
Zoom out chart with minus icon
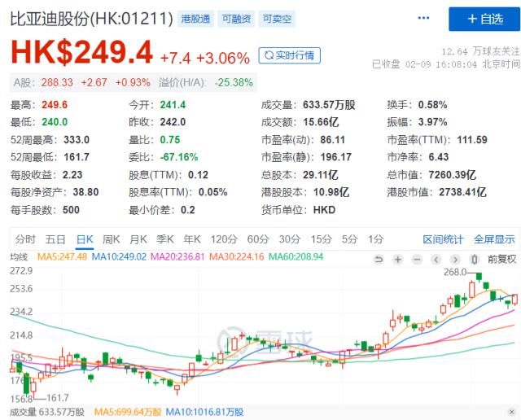tap(417, 259)
